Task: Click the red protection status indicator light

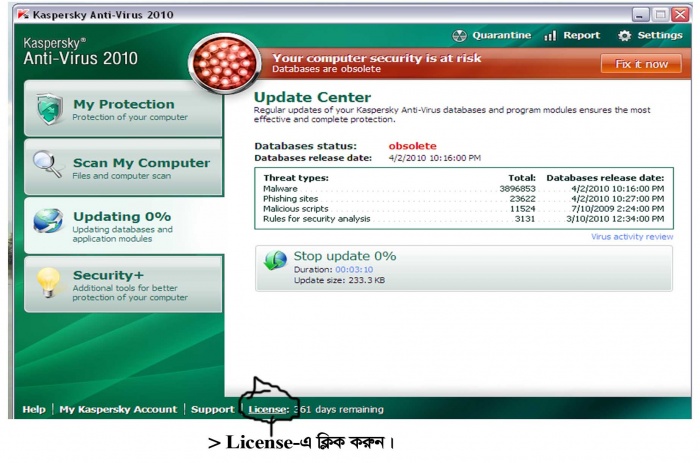Action: pos(225,63)
